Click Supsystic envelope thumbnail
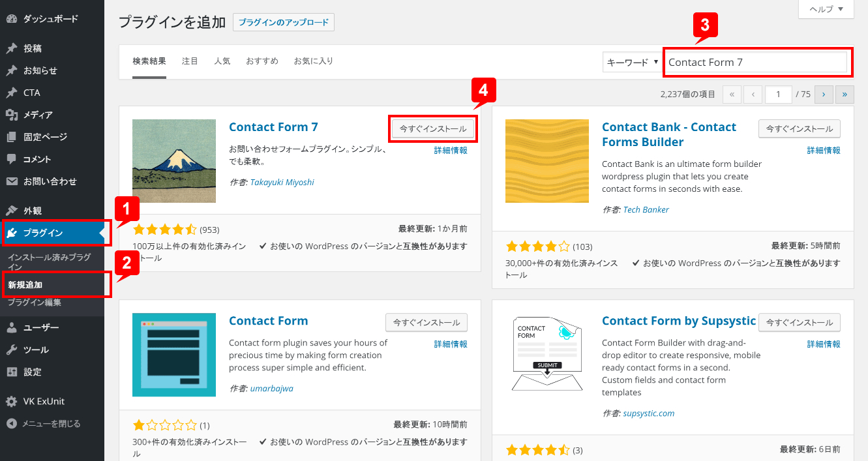The height and width of the screenshot is (461, 868). (547, 355)
